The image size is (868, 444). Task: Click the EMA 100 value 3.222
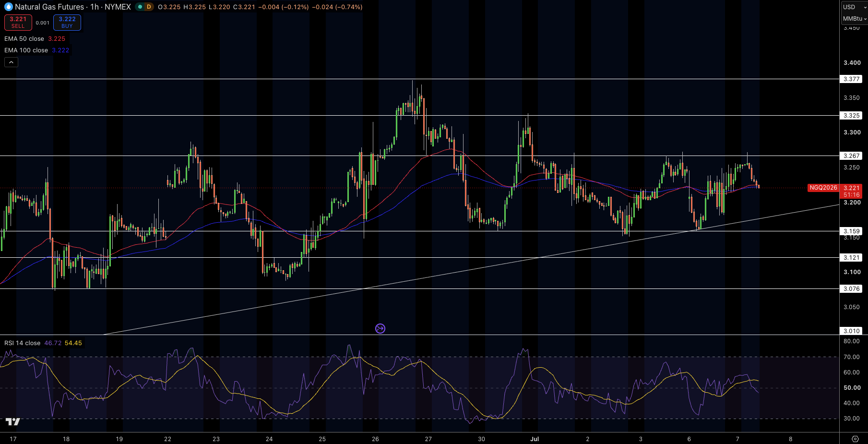coord(60,50)
